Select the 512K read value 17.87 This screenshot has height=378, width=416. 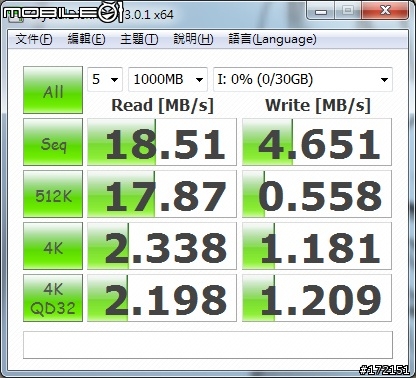(x=162, y=194)
